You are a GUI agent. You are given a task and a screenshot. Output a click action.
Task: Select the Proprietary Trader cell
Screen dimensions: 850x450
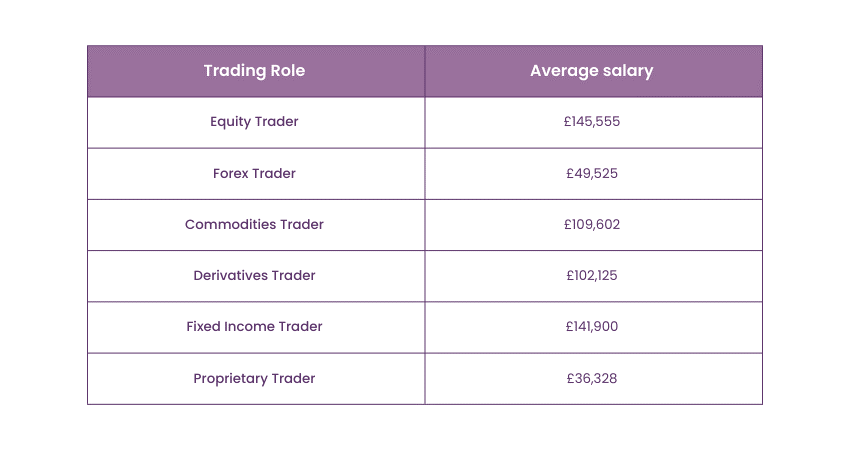(x=254, y=378)
